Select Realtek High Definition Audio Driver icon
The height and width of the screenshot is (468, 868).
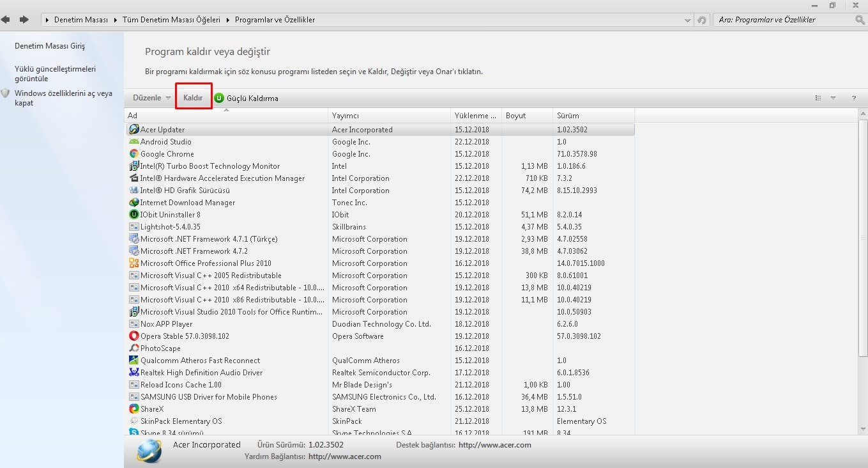click(133, 373)
